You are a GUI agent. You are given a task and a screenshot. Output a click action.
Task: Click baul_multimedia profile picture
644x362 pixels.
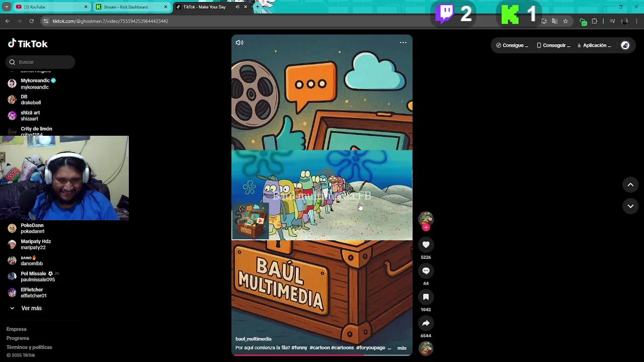click(x=426, y=219)
